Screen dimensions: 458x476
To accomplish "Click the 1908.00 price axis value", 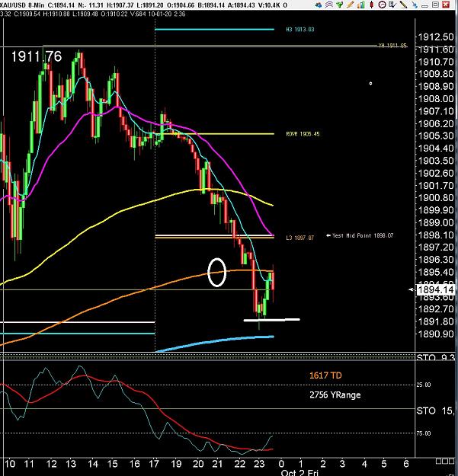I will (x=436, y=99).
